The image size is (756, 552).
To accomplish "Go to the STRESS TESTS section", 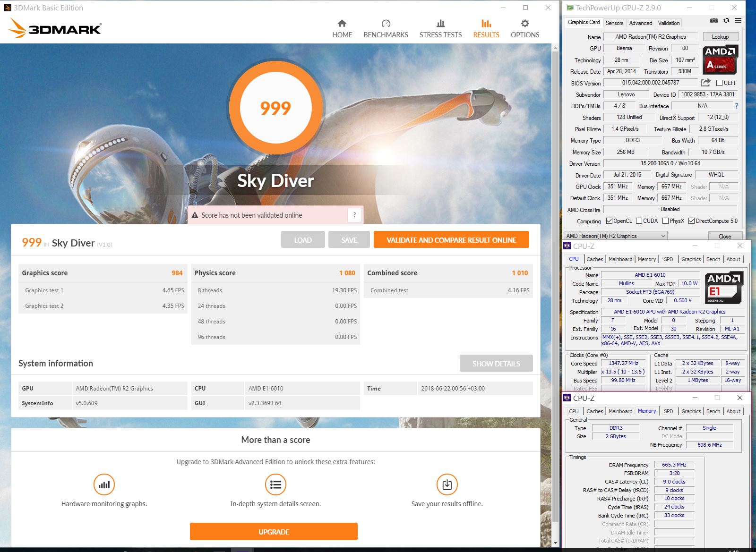I will click(440, 29).
